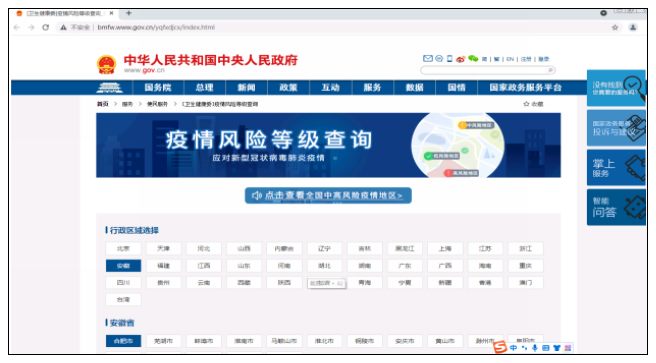Screen dimensions: 656x363
Task: Click the 首页 breadcrumb link
Action: [103, 104]
